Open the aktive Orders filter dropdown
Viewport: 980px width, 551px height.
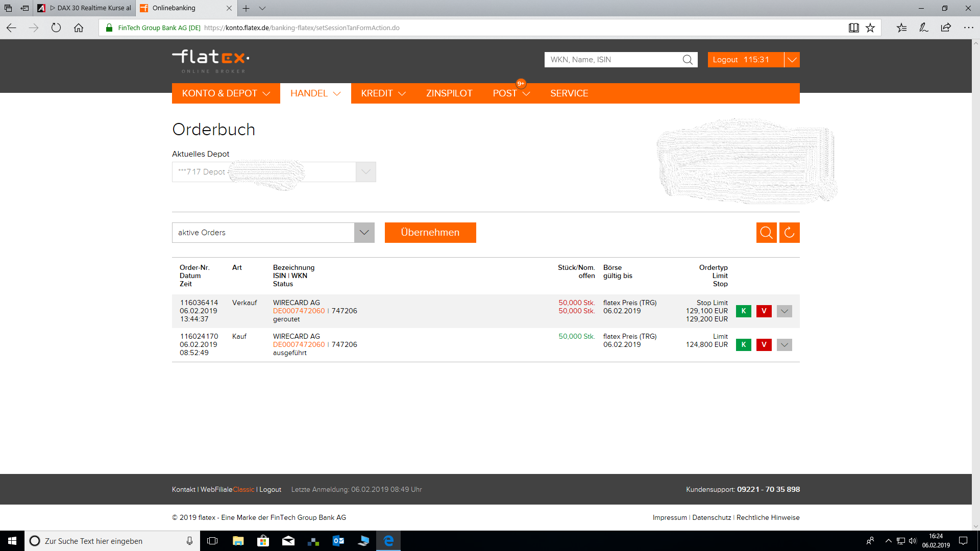[x=364, y=233]
